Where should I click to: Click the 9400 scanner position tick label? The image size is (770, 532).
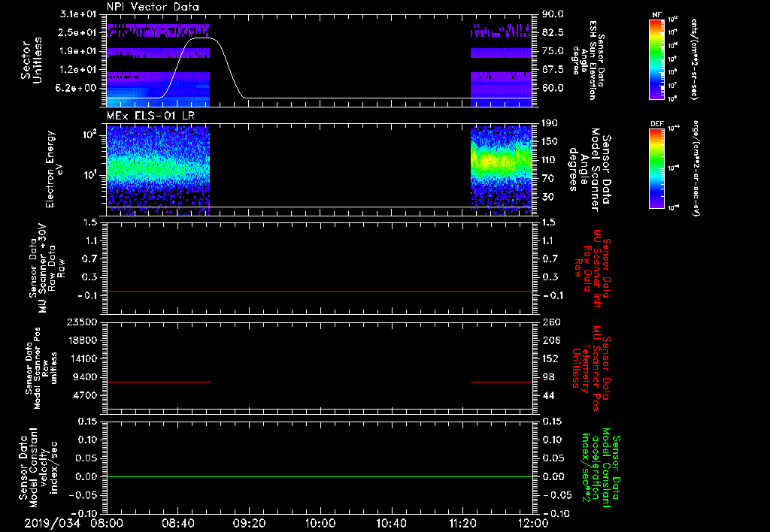click(x=85, y=377)
